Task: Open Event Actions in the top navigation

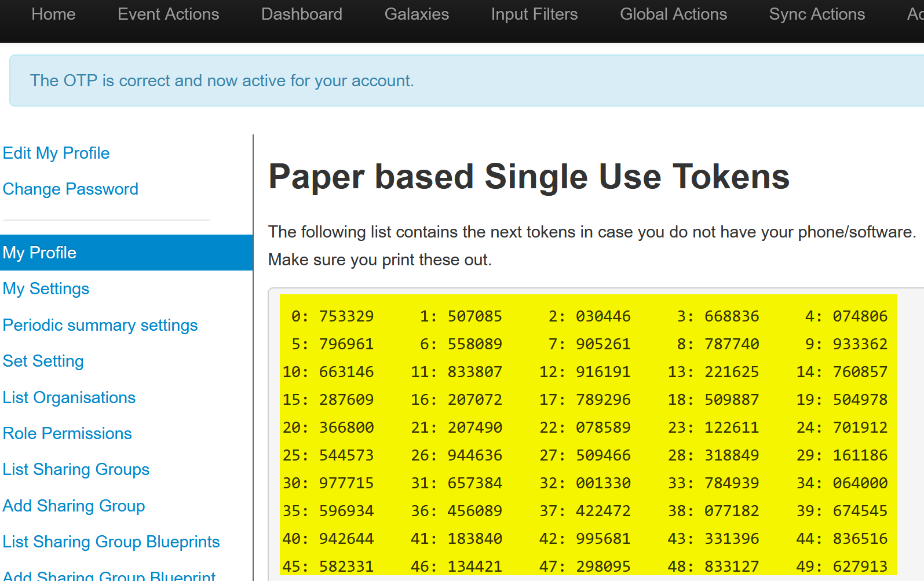Action: [x=168, y=14]
